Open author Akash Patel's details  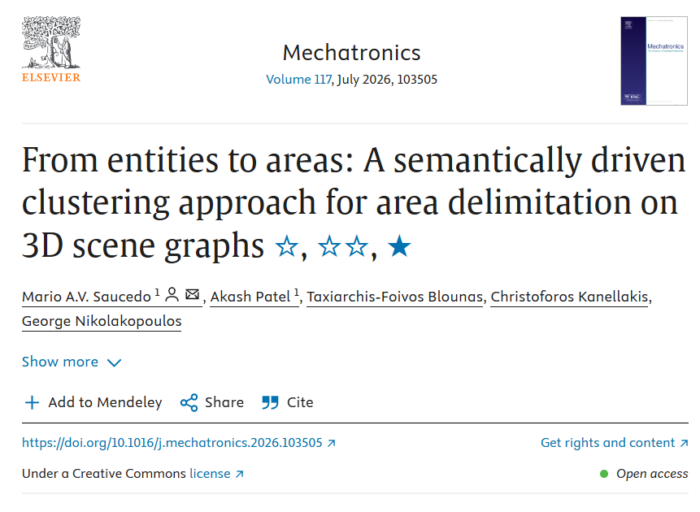coord(250,297)
